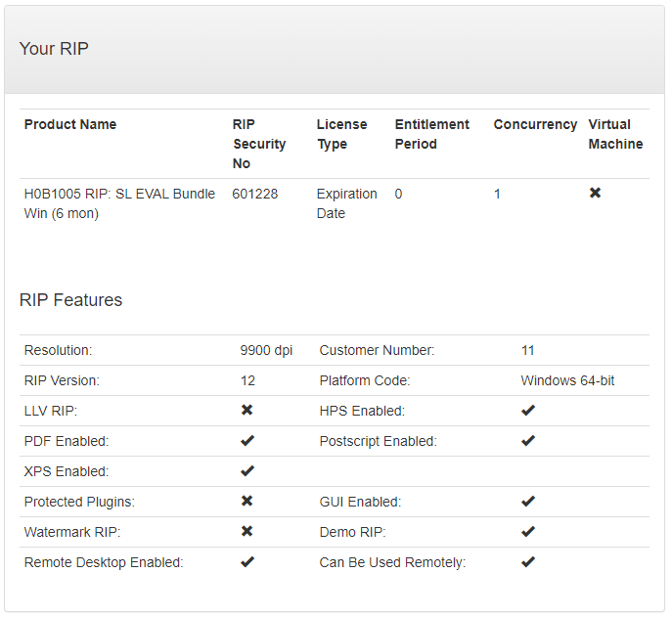Click the Remote Desktop Enabled checkmark
This screenshot has width=672, height=617.
[247, 562]
